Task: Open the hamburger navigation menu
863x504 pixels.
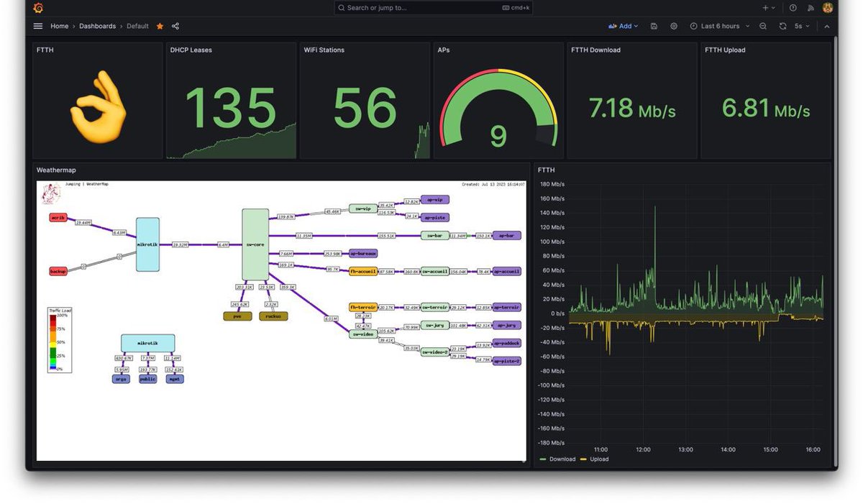Action: coord(38,26)
